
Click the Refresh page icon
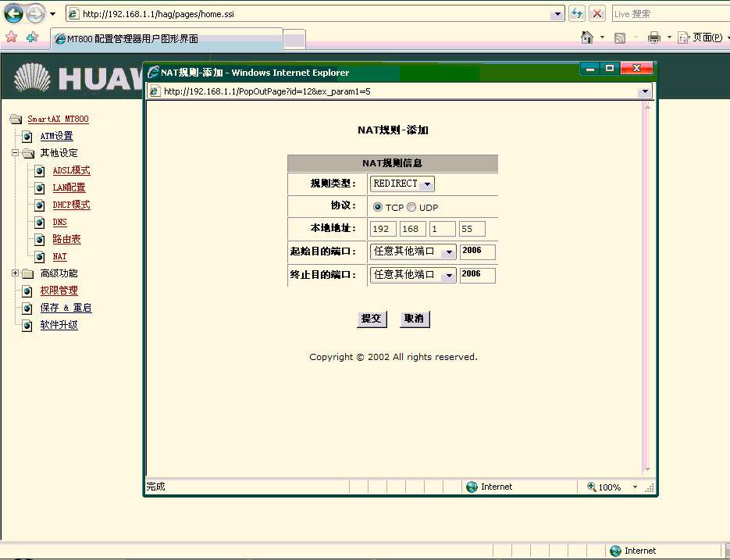[x=577, y=13]
